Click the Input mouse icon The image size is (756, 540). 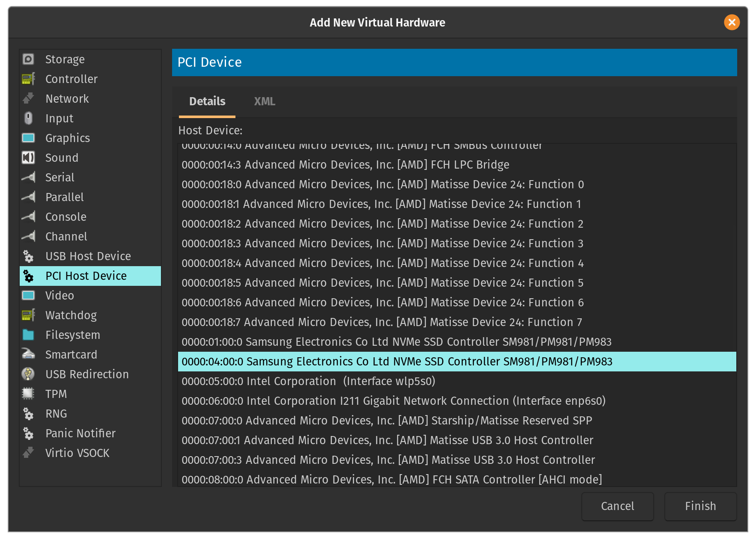28,118
